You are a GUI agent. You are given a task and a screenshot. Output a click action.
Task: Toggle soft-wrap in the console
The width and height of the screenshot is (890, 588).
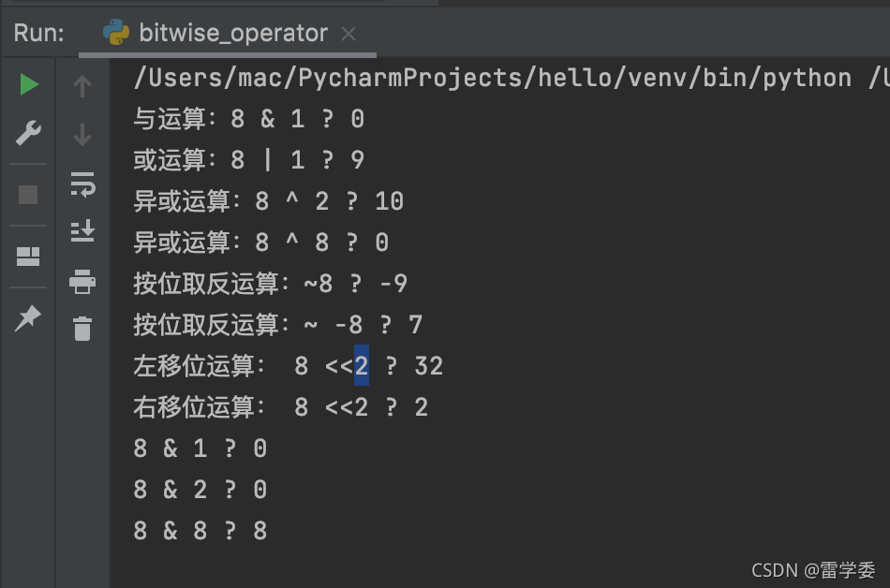82,184
